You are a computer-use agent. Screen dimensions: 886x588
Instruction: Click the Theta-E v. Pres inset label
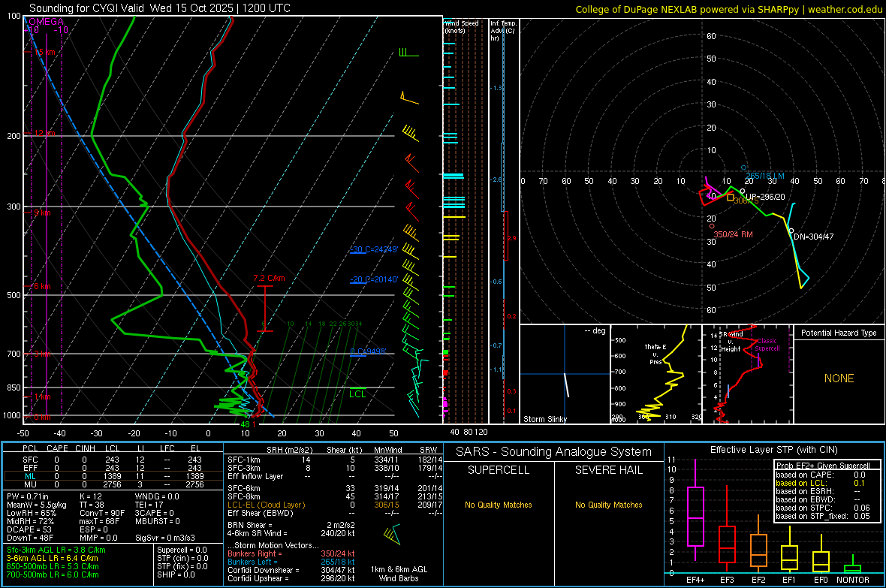[x=655, y=354]
